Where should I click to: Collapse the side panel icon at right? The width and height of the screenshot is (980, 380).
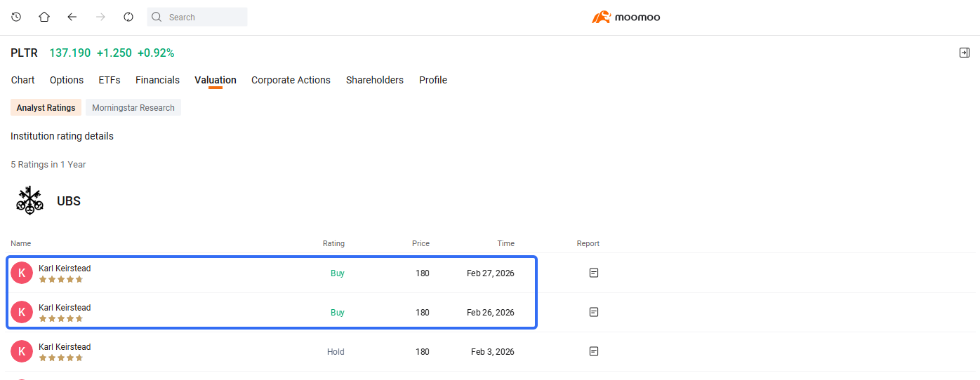(x=965, y=53)
